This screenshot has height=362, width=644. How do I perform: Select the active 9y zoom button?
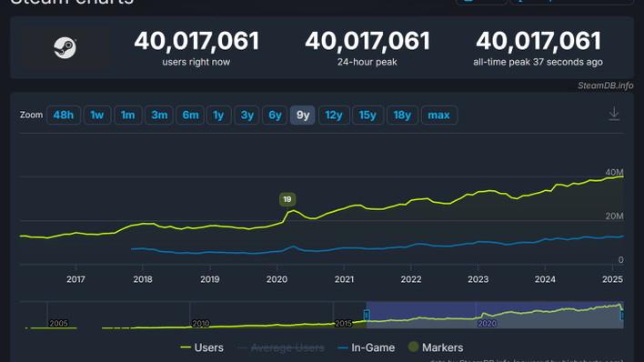pos(303,115)
